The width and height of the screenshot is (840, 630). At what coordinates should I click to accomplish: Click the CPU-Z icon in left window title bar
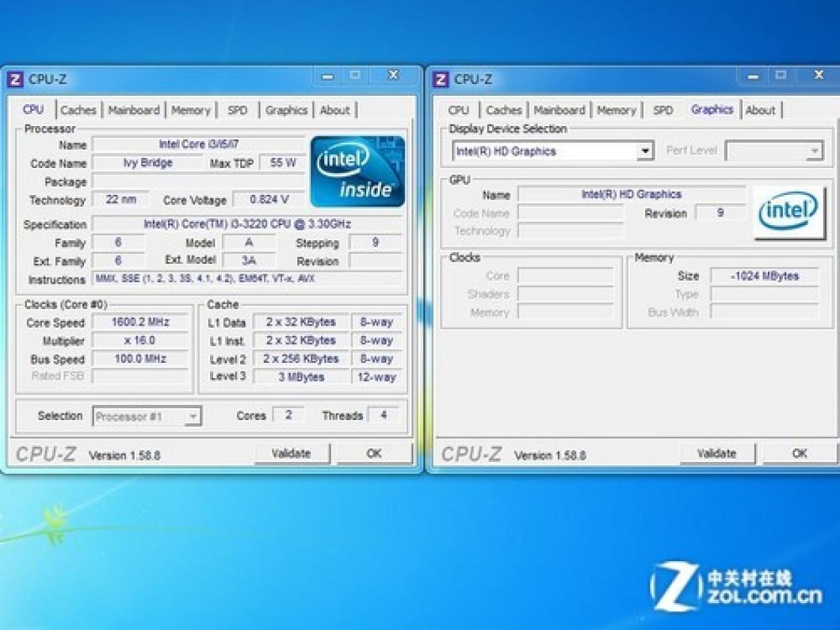(15, 79)
